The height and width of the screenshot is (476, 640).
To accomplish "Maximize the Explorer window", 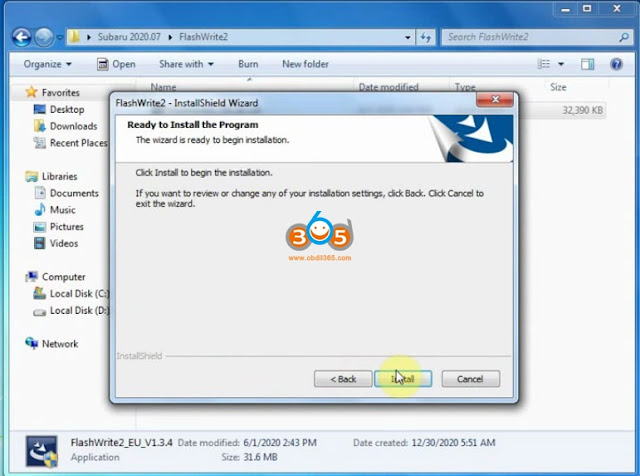I will [x=587, y=9].
